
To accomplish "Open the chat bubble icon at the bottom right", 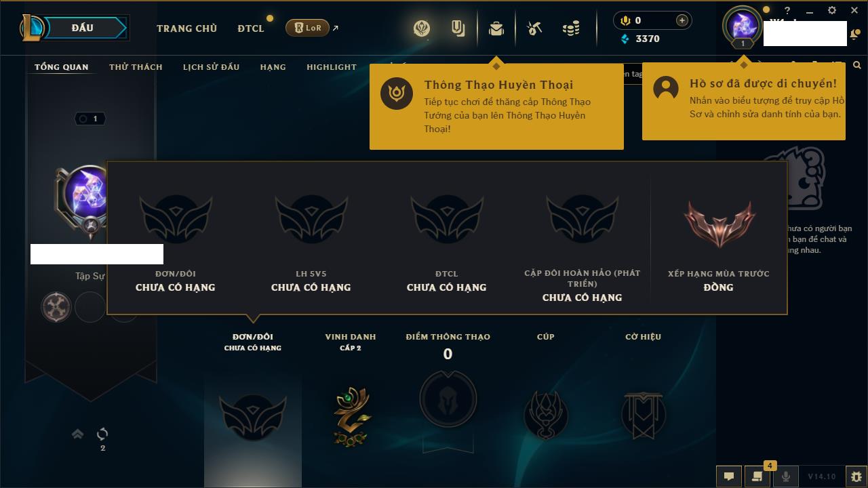I will point(729,476).
